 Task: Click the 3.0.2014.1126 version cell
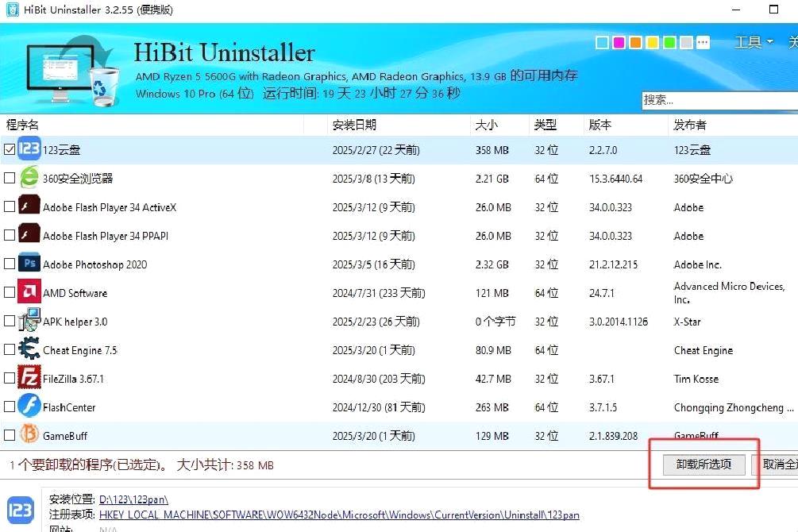point(619,322)
